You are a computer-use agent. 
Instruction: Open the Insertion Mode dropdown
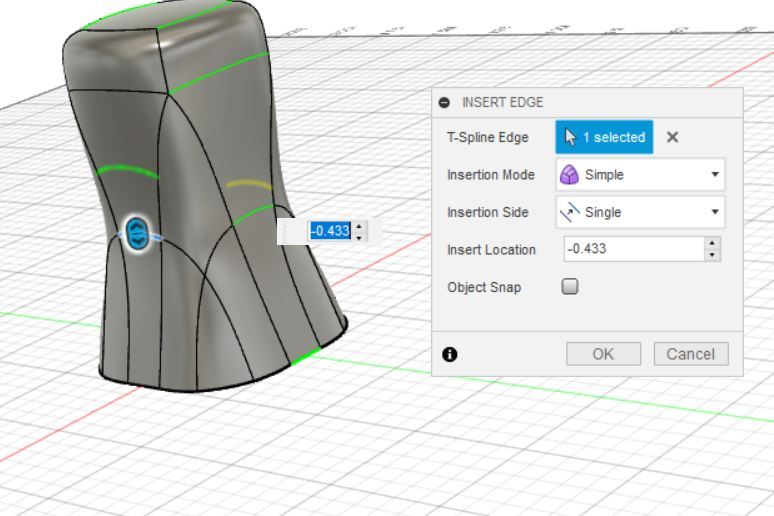pos(640,175)
